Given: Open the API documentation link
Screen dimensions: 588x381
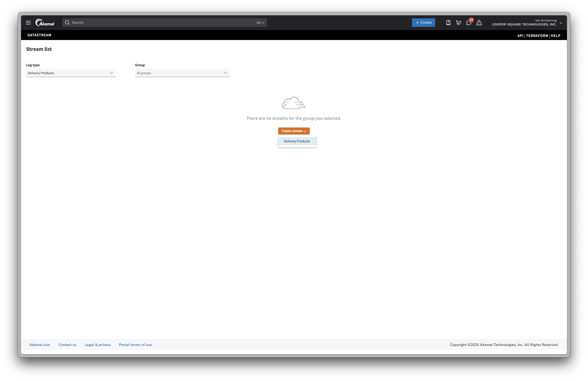Looking at the screenshot, I should point(520,36).
